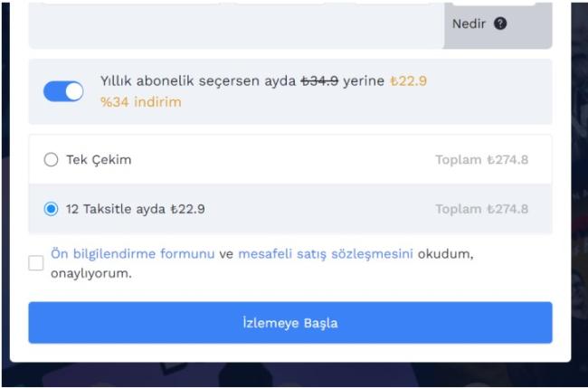Image resolution: width=588 pixels, height=388 pixels.
Task: Click the Tek Çekim option label
Action: (99, 160)
